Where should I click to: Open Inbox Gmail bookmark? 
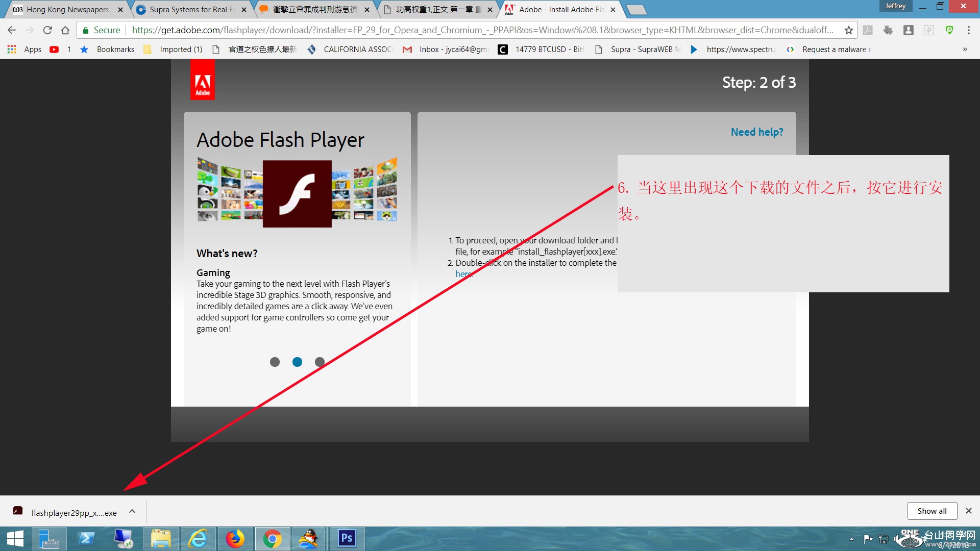[x=446, y=49]
